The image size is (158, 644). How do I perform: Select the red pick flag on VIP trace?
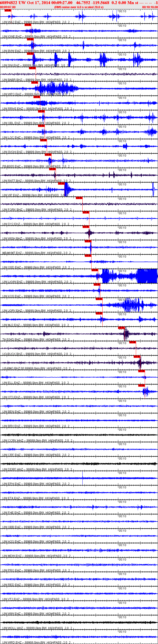click(x=61, y=183)
